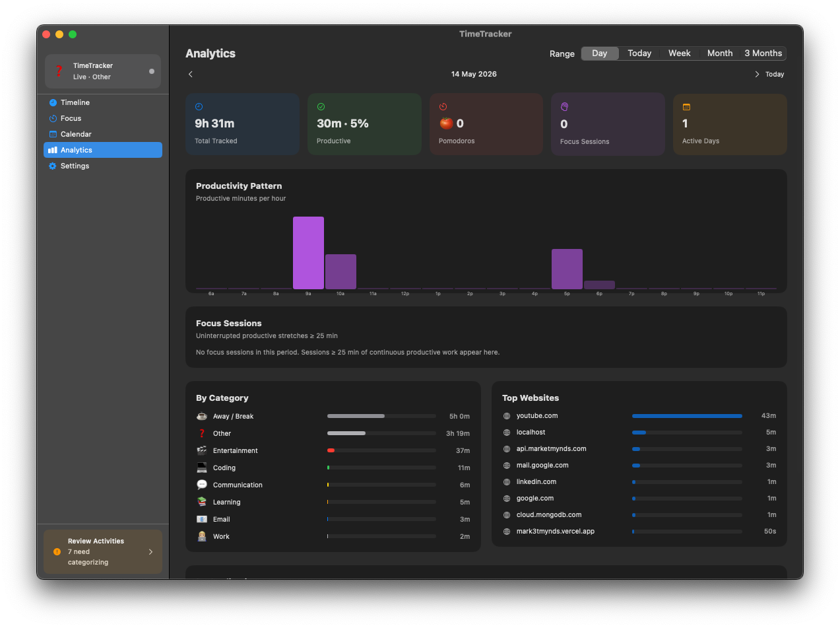Click the coffee cup Away / Break icon
The image size is (840, 628).
[x=202, y=416]
